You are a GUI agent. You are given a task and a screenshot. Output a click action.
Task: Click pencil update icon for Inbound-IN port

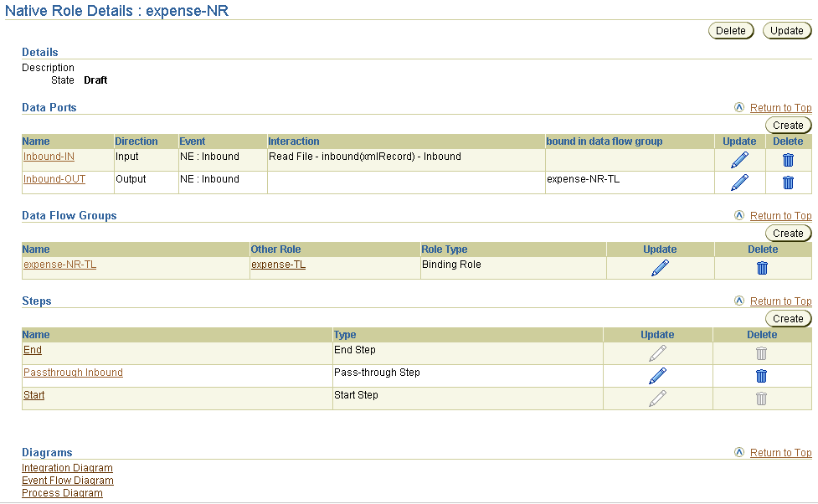coord(739,160)
